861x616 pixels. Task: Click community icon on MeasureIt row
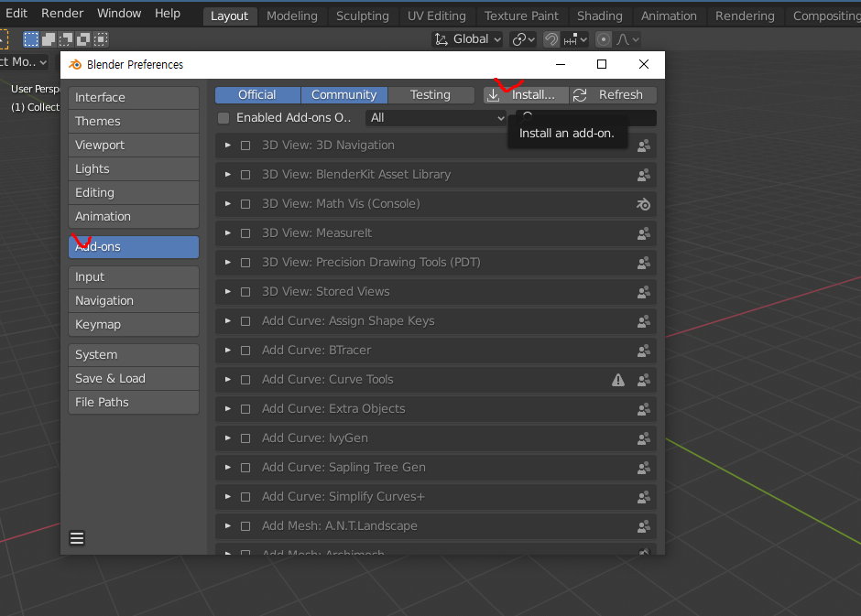[x=644, y=233]
